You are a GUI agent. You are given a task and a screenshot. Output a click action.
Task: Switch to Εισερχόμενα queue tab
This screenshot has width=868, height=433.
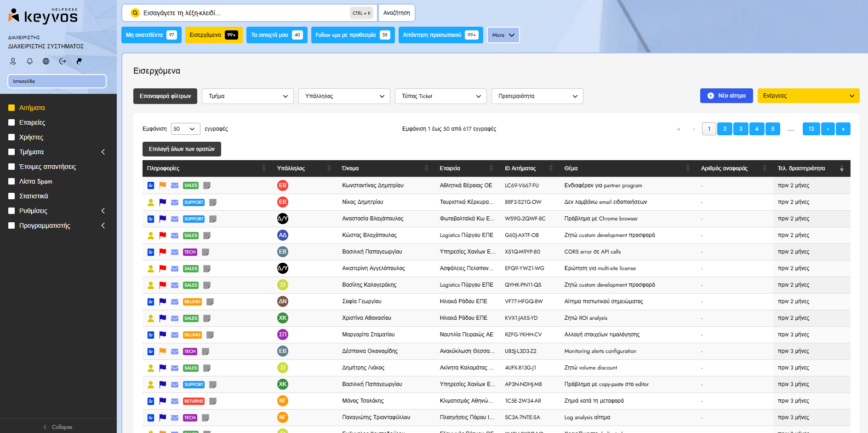tap(214, 35)
